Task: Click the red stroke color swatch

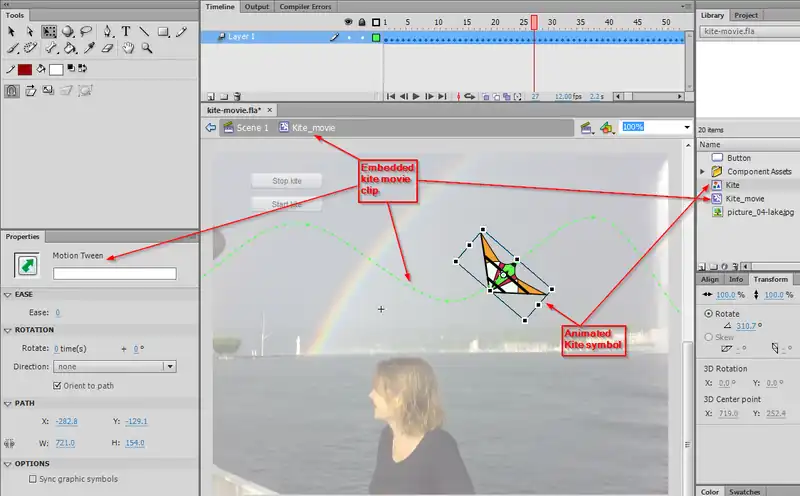Action: pyautogui.click(x=25, y=69)
